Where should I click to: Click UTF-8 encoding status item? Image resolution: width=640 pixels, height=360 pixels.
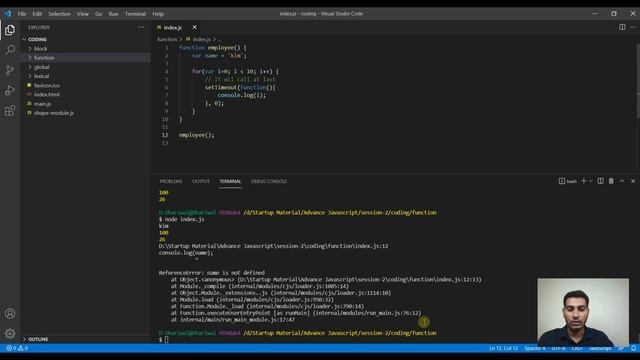[x=558, y=348]
